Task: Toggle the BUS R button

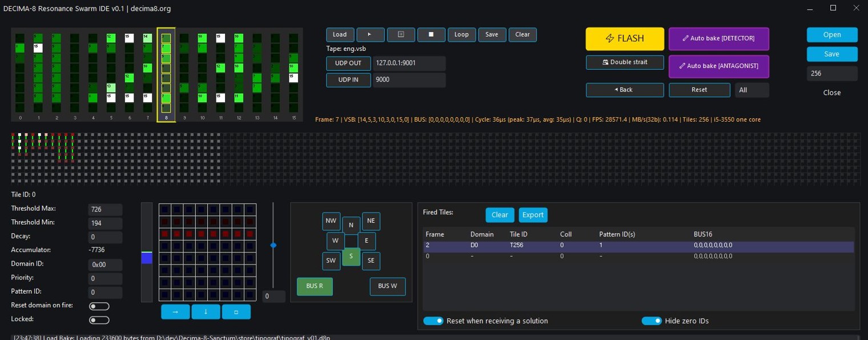Action: click(x=315, y=286)
